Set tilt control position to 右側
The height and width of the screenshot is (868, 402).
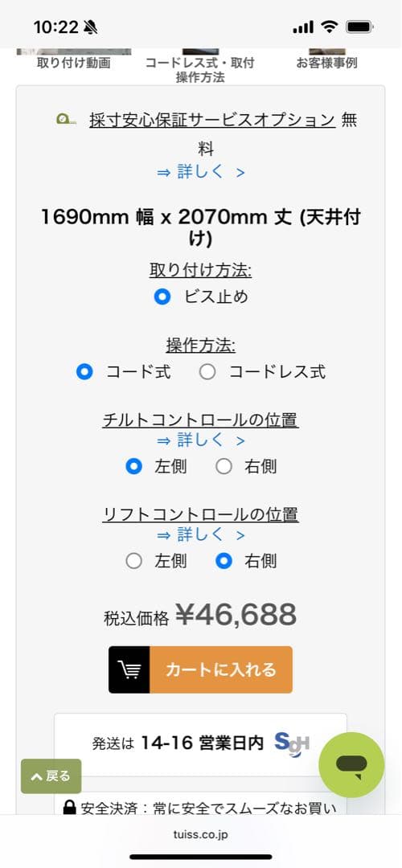[224, 467]
